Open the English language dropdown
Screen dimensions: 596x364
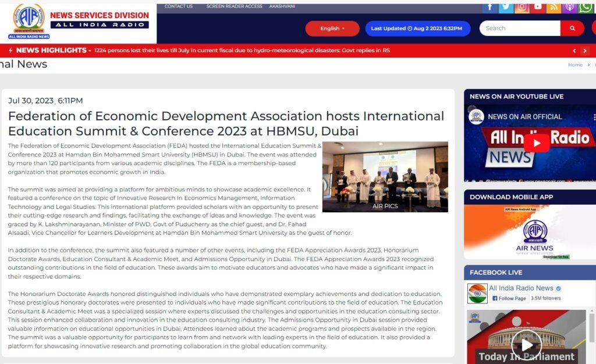pos(332,28)
